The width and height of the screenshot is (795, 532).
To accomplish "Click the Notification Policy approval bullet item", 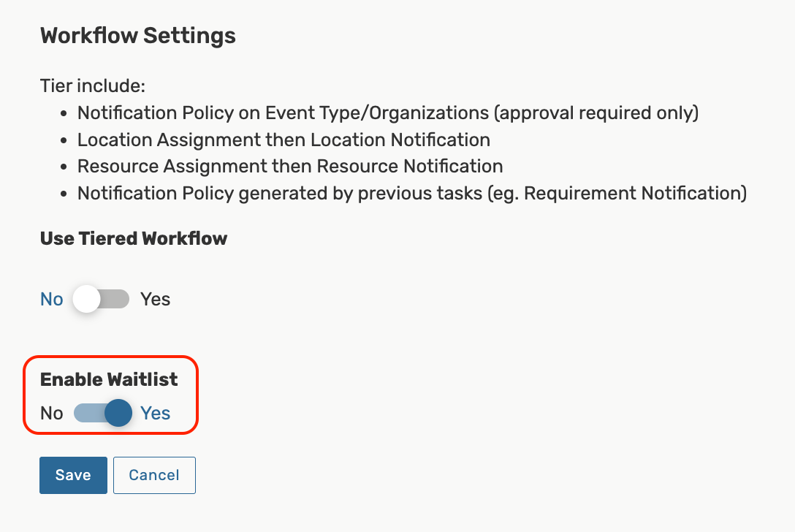I will [387, 113].
